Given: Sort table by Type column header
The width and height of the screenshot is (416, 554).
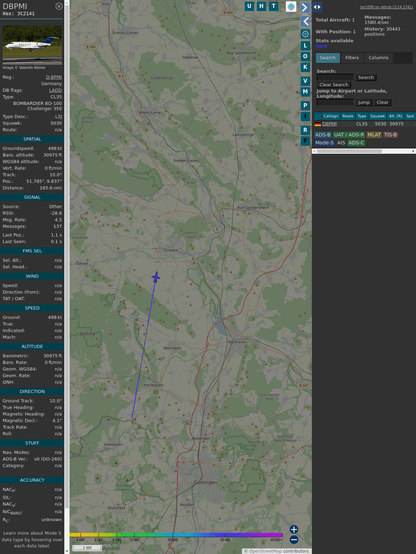Looking at the screenshot, I should coord(362,116).
